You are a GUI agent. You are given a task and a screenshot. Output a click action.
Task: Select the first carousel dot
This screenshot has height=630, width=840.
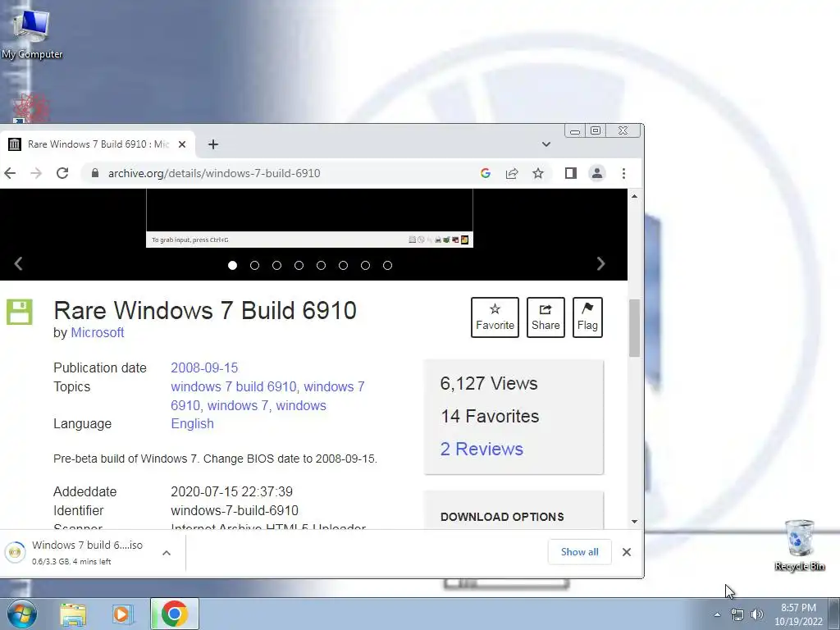pyautogui.click(x=232, y=265)
